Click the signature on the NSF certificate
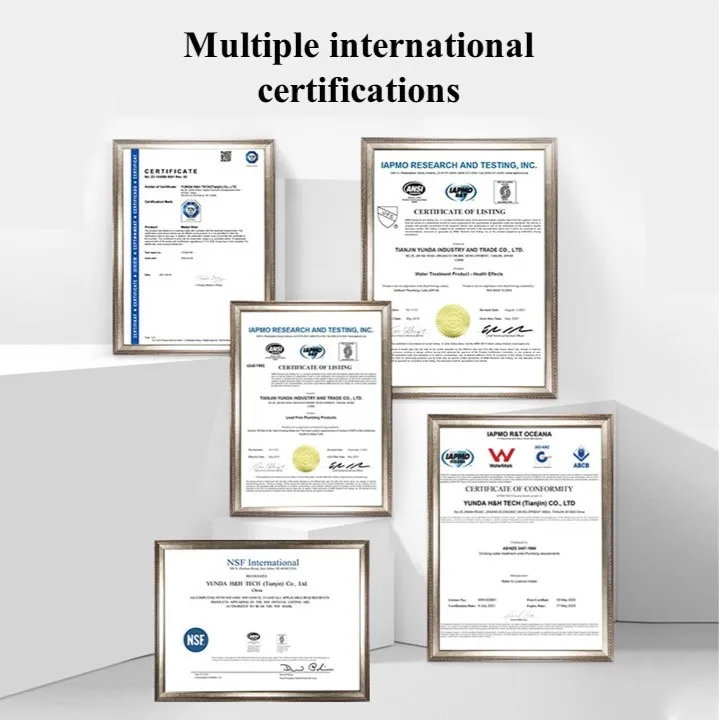The image size is (720, 720). 306,667
